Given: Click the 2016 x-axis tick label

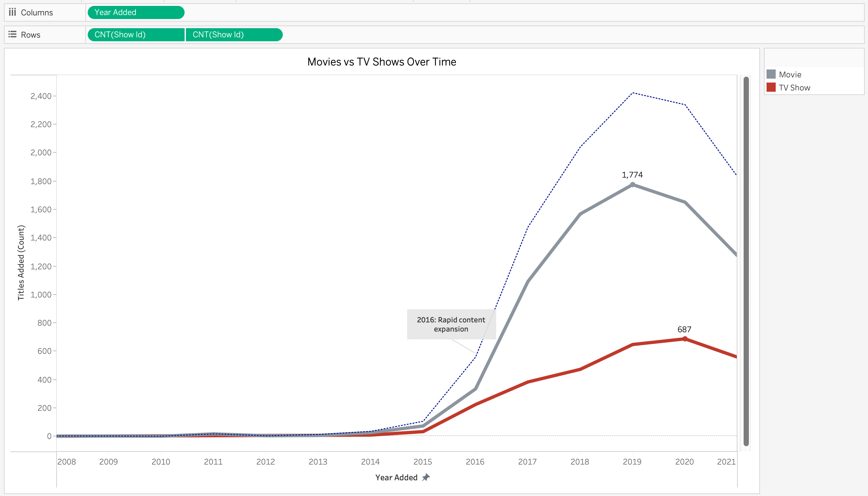Looking at the screenshot, I should 475,462.
